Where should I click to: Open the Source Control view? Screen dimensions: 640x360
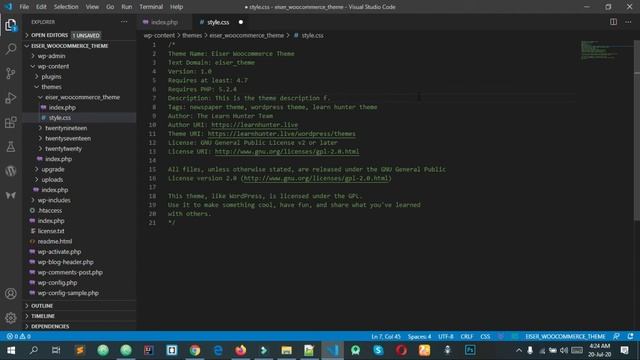pos(11,73)
